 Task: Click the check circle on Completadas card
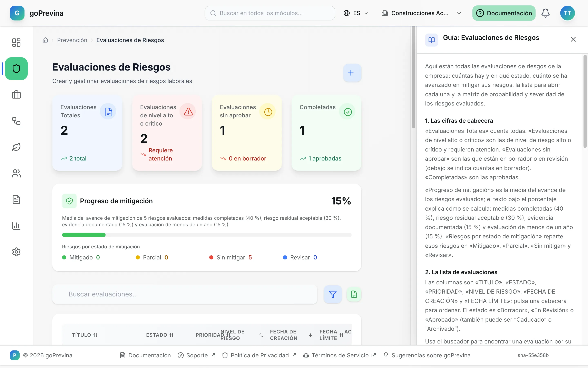(x=347, y=112)
